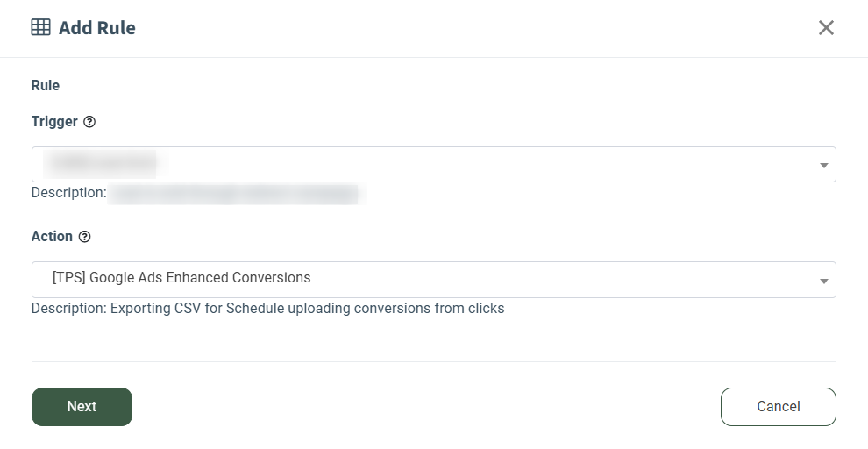The image size is (868, 449).
Task: Open the Action help question mark icon
Action: click(x=84, y=237)
